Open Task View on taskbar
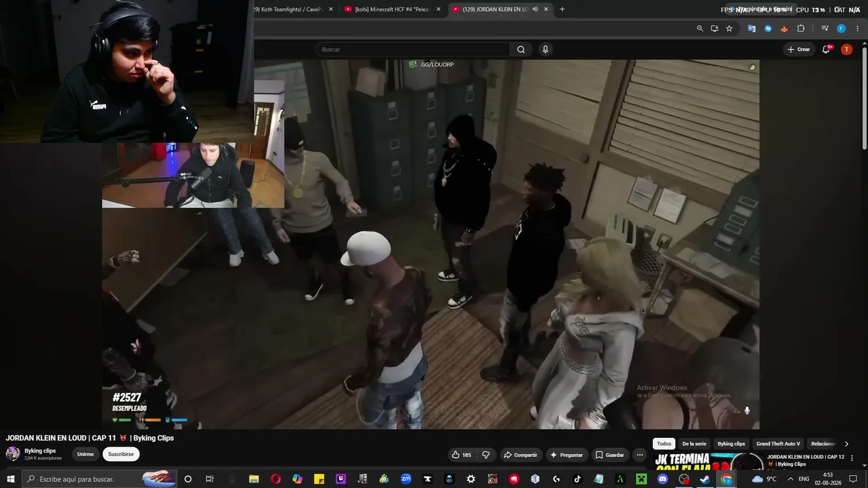Image resolution: width=868 pixels, height=488 pixels. 210,479
